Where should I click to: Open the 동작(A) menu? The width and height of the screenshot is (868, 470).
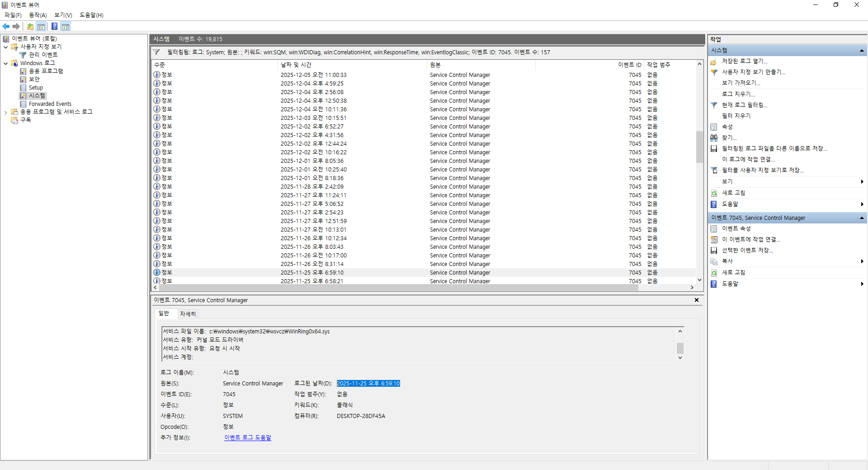click(38, 15)
